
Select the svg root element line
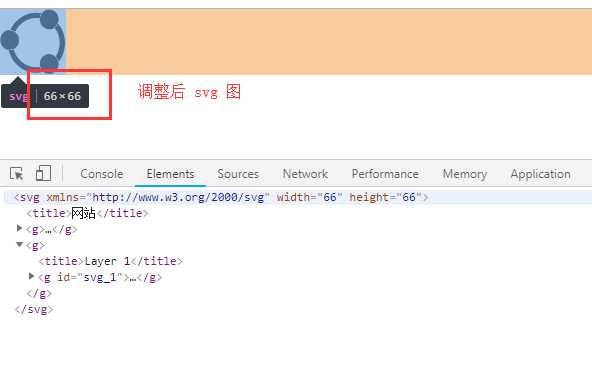pos(296,197)
